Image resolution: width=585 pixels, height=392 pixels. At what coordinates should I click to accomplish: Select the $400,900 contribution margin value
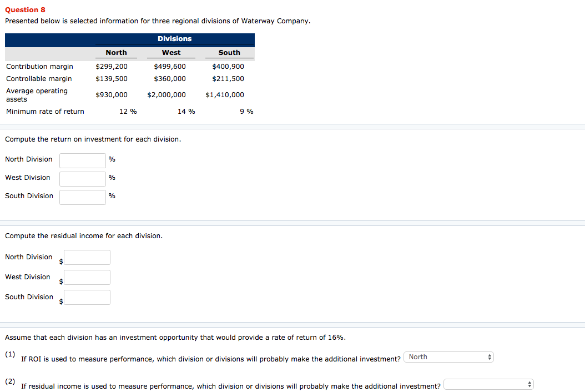228,67
